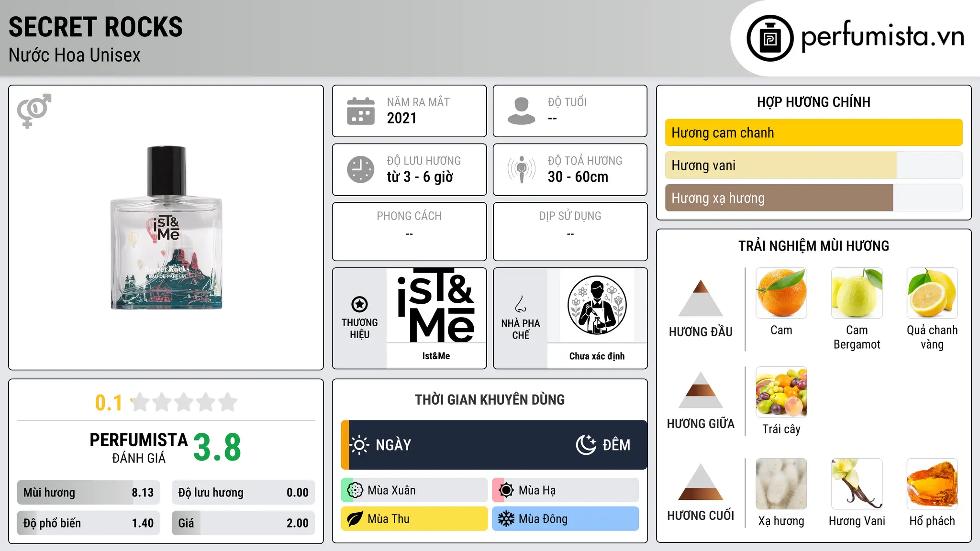Click the Độ phổ biến 1.40 score bar
This screenshot has width=980, height=551.
pyautogui.click(x=89, y=523)
